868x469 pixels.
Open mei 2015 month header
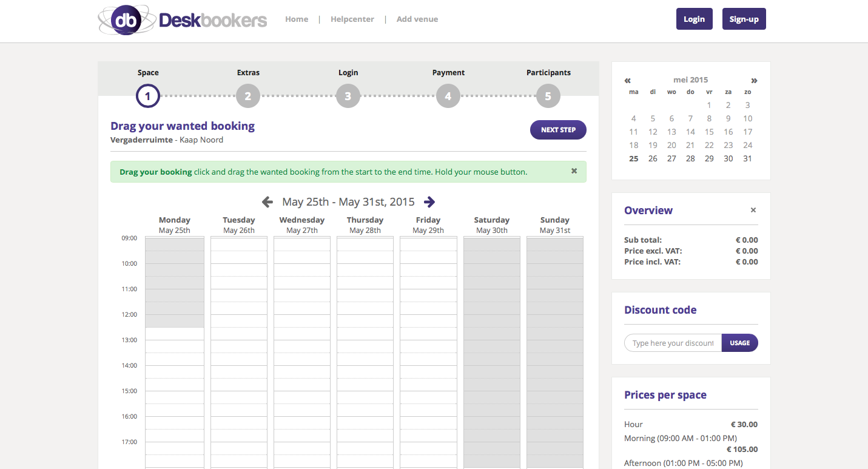pos(690,79)
